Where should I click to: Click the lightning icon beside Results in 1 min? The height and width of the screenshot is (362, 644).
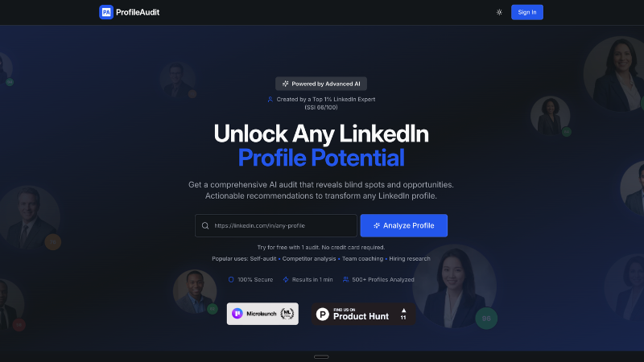click(x=286, y=279)
